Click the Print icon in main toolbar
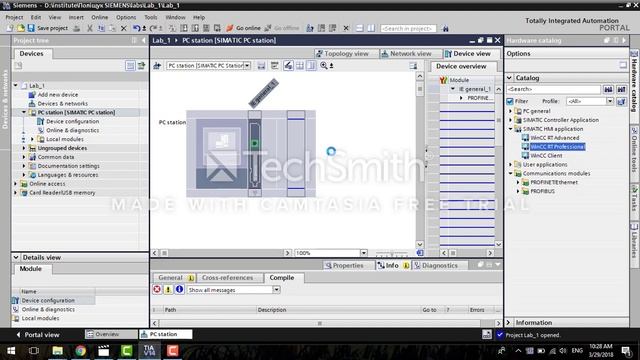 click(x=77, y=28)
